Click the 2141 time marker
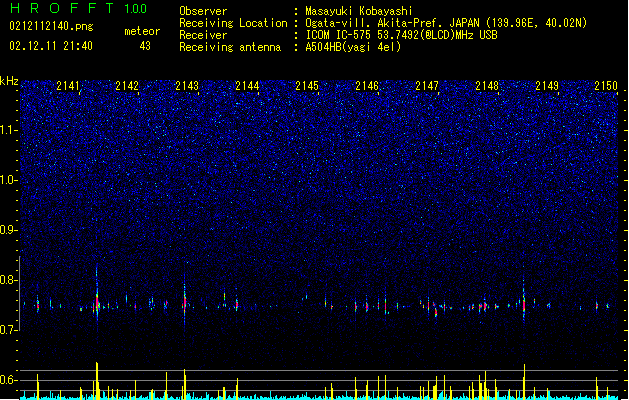The height and width of the screenshot is (400, 629). tap(68, 86)
